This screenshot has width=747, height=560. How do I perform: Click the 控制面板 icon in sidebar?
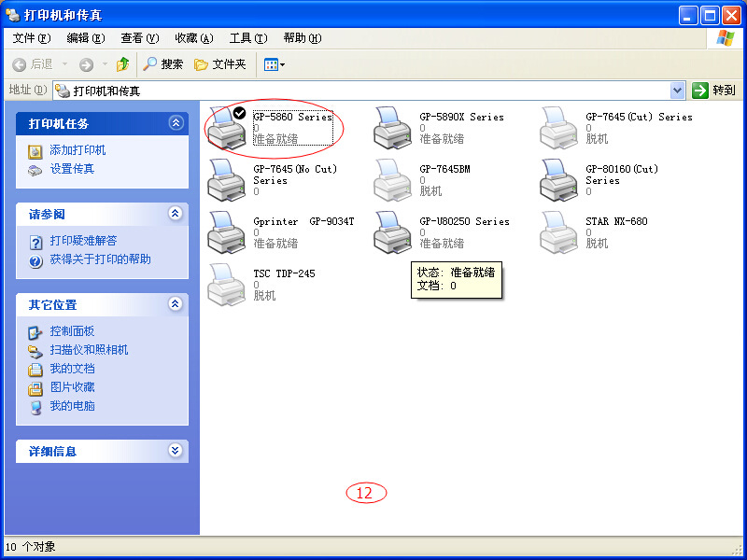(x=35, y=332)
